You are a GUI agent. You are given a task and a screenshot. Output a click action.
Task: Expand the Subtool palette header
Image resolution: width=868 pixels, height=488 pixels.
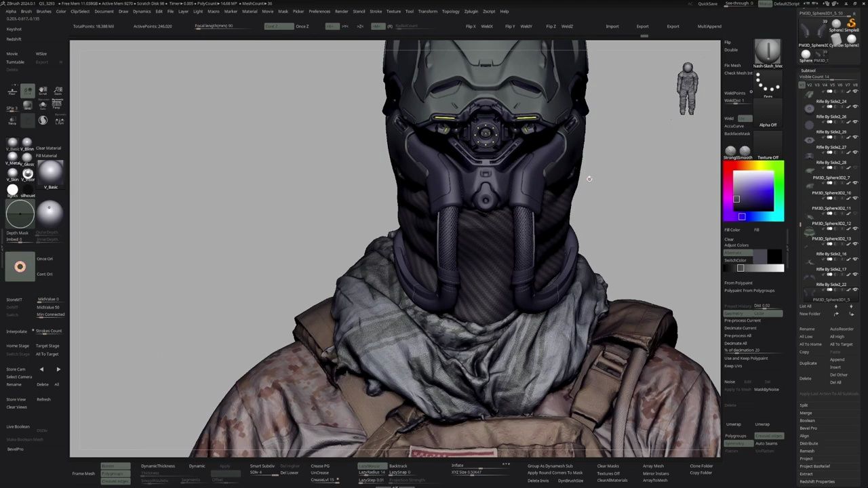[808, 70]
